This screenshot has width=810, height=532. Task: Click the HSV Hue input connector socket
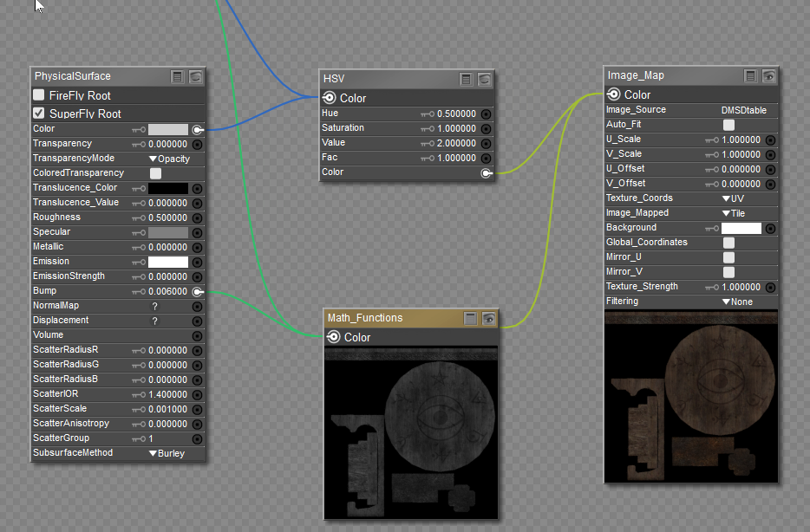(x=487, y=114)
